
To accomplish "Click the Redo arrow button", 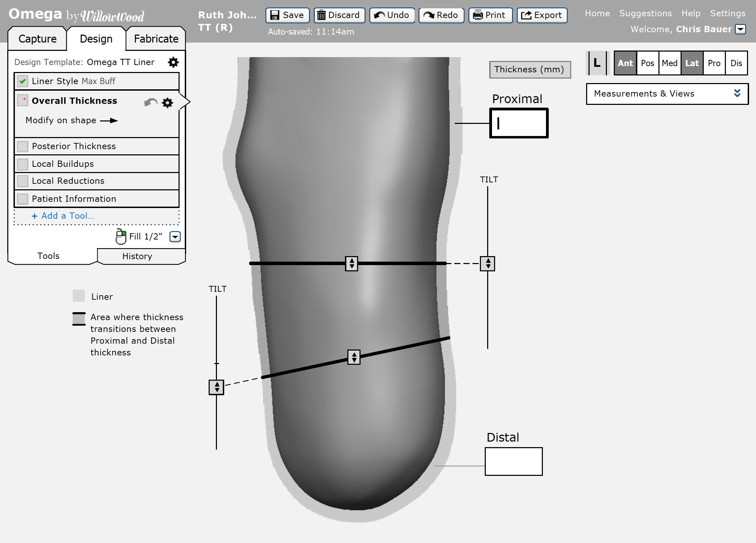I will [x=441, y=15].
